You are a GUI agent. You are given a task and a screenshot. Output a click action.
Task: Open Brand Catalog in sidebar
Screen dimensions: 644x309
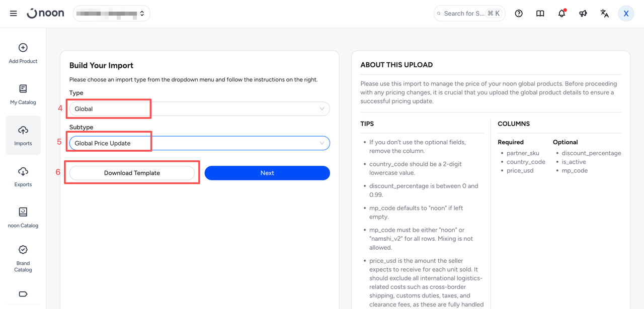point(23,259)
